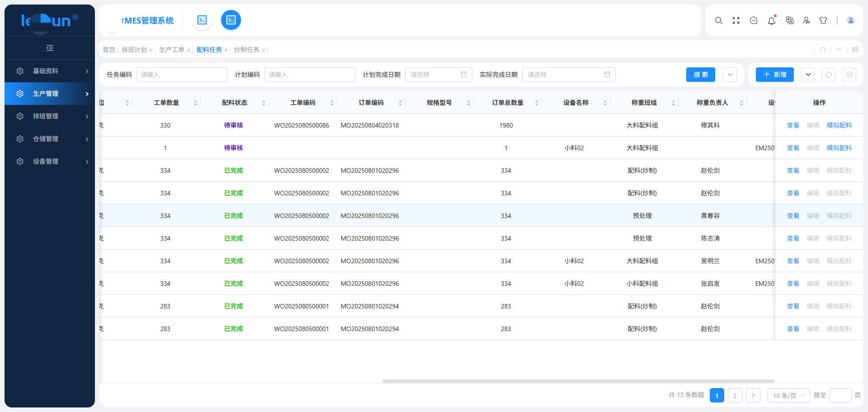Sort by 称重负责人 column
This screenshot has width=868, height=412.
coord(741,103)
